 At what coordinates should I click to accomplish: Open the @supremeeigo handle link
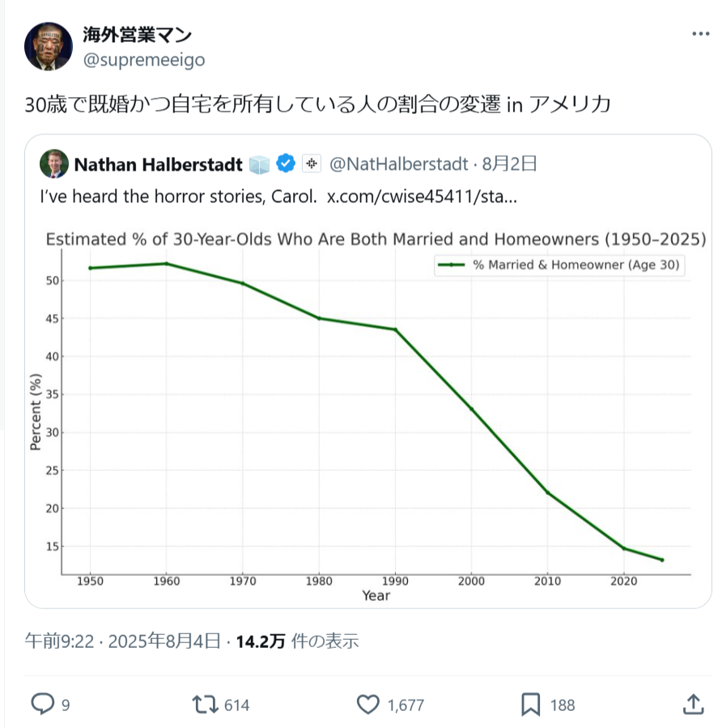tap(143, 60)
